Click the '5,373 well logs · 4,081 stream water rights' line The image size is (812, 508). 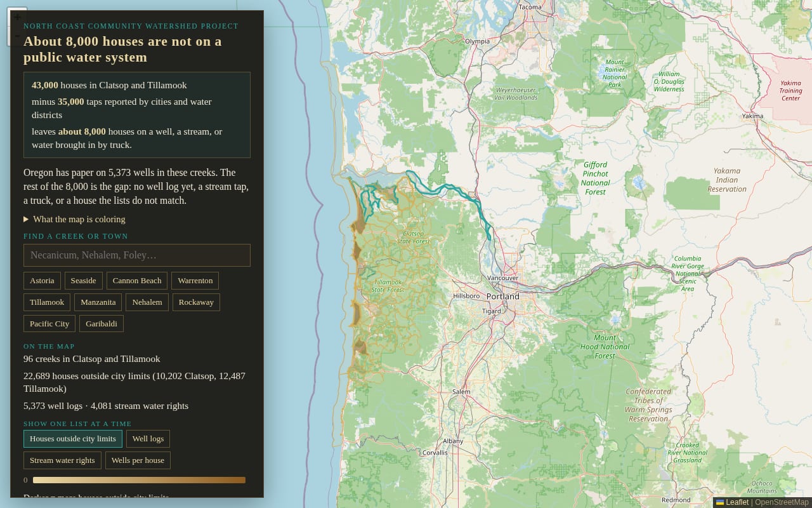click(x=106, y=406)
